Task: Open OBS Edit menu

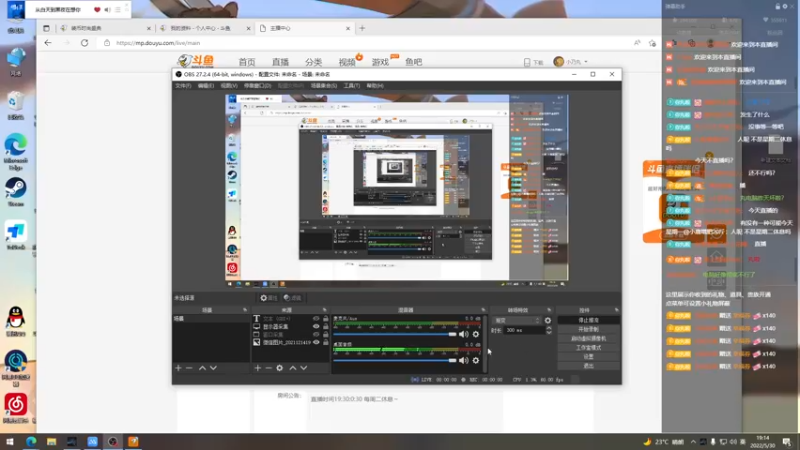Action: pos(206,86)
